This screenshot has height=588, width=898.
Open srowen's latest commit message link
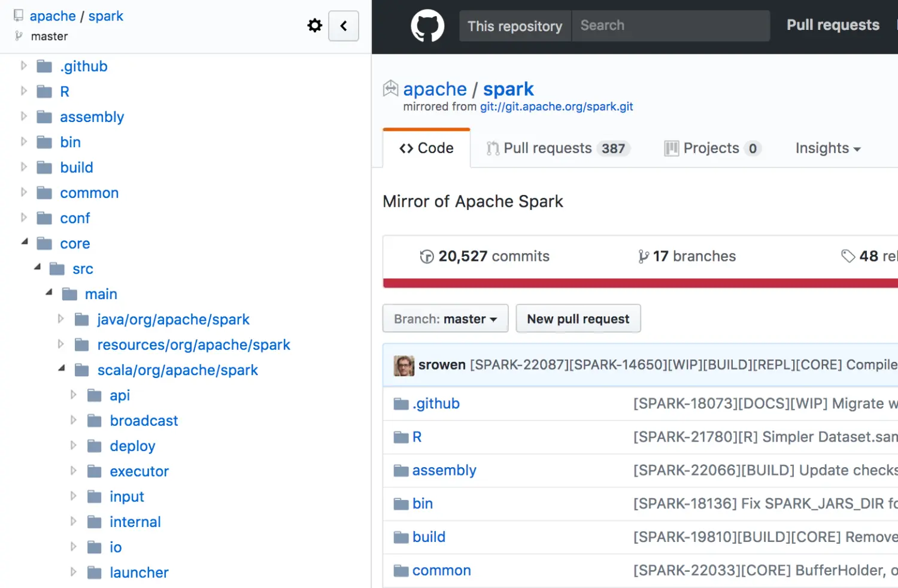click(x=684, y=365)
